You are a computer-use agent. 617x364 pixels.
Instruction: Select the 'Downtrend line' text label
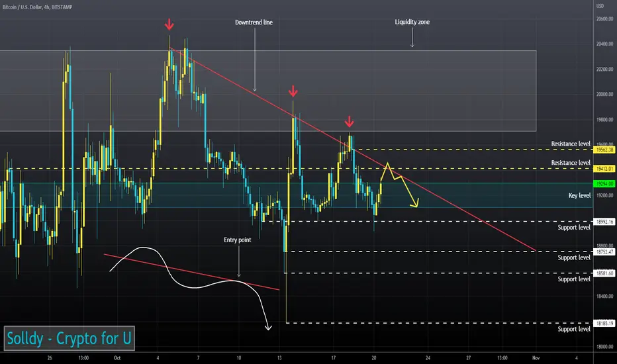[254, 23]
